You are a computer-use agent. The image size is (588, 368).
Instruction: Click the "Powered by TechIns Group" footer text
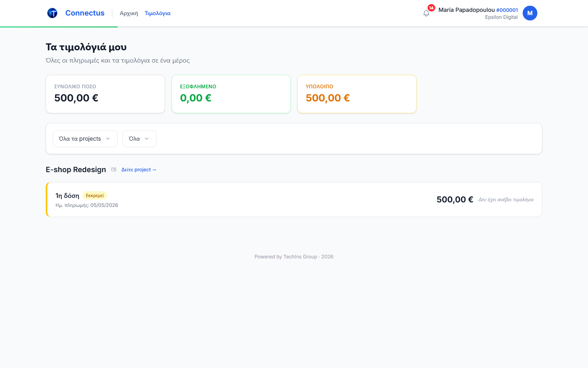tap(294, 257)
